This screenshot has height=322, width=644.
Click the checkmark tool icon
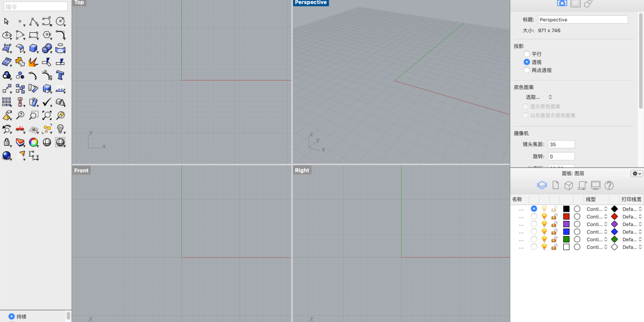47,102
